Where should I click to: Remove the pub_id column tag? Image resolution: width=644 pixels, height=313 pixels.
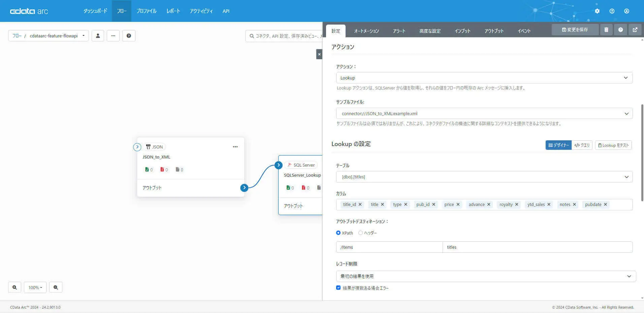(433, 204)
